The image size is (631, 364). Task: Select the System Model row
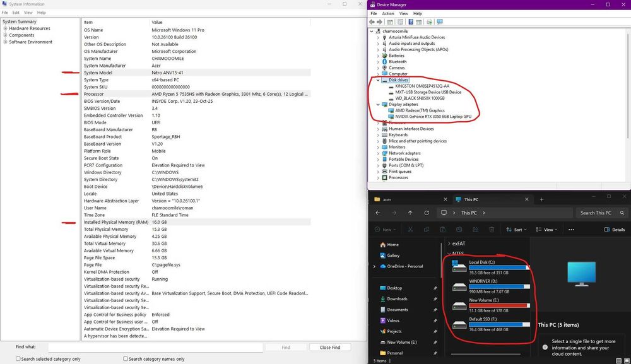[x=196, y=73]
